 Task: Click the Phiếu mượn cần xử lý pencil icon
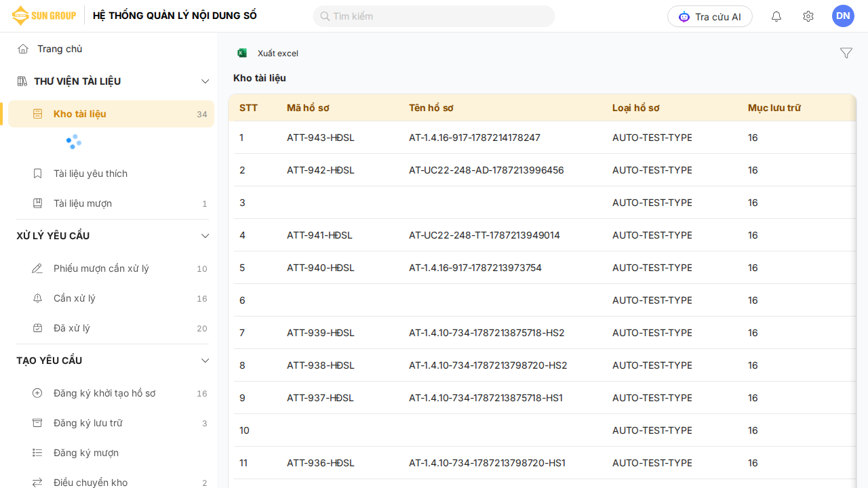pos(37,268)
